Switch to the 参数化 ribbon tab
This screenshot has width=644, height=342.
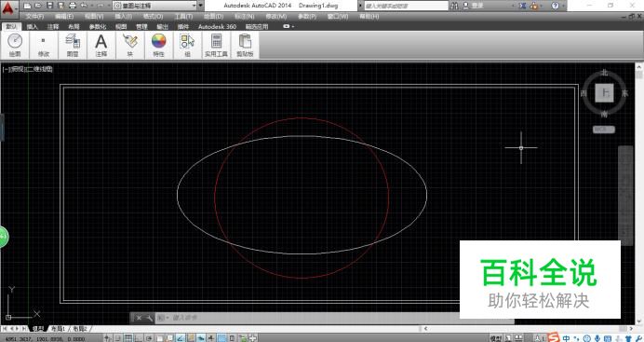click(98, 26)
